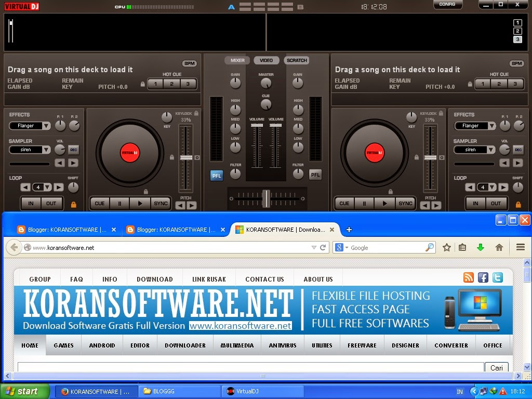Reload the page in Firefox
Viewport: 532px width, 399px height.
coord(323,248)
